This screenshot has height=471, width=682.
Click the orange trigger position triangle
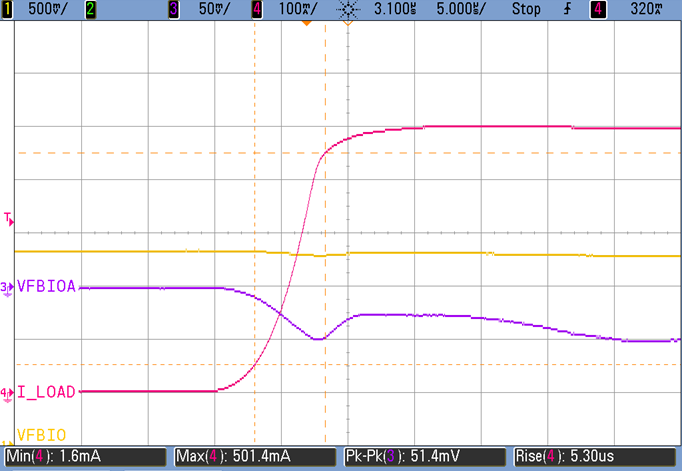tap(323, 22)
